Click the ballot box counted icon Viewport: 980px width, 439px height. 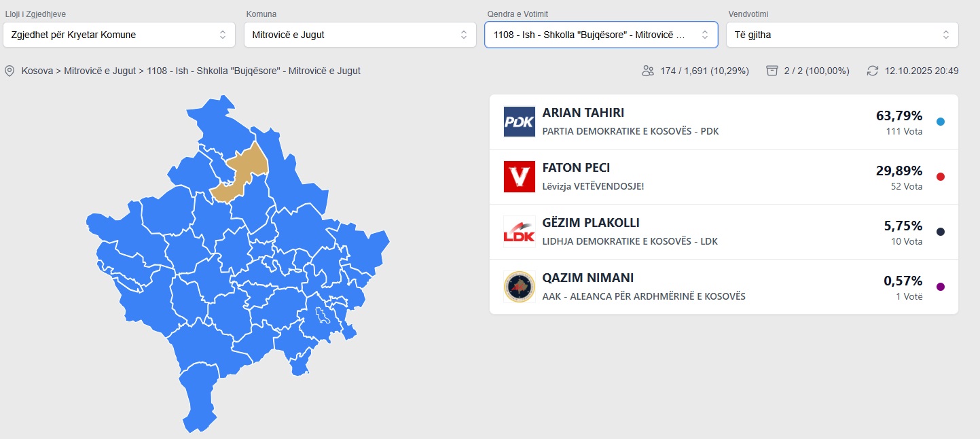(x=772, y=71)
